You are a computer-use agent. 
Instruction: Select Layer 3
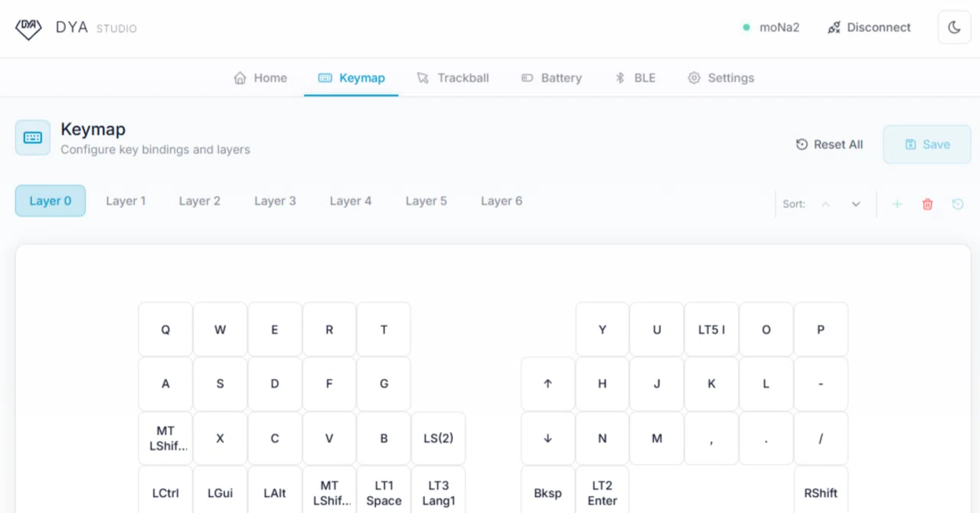(275, 201)
